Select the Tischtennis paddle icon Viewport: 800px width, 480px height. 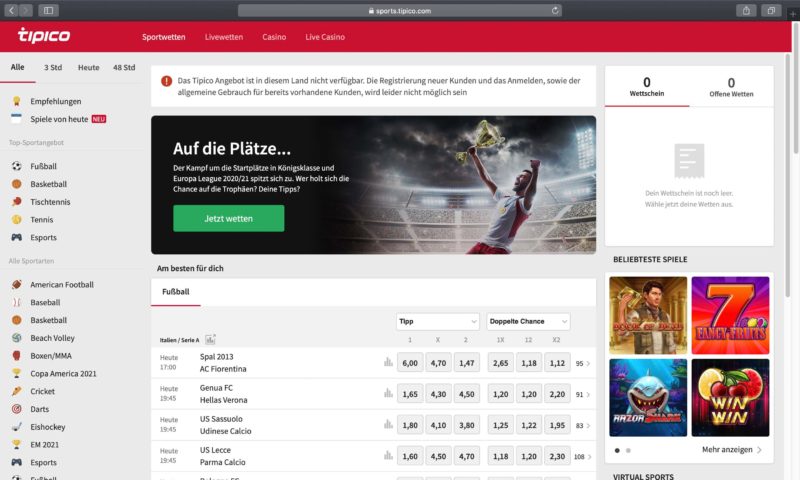coord(17,202)
